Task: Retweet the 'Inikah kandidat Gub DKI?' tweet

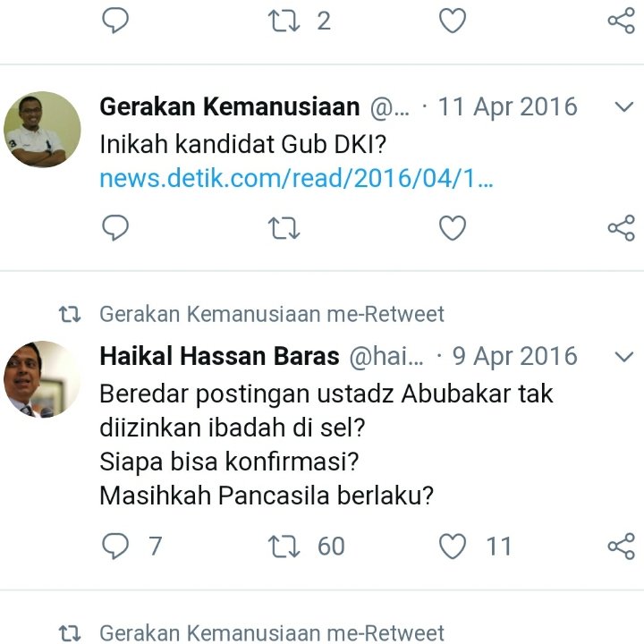Action: pos(284,228)
